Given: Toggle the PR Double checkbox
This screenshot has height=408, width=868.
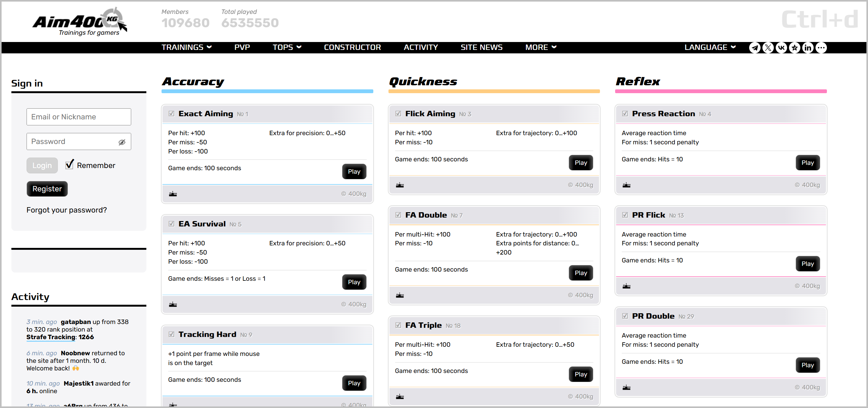Looking at the screenshot, I should click(x=625, y=316).
